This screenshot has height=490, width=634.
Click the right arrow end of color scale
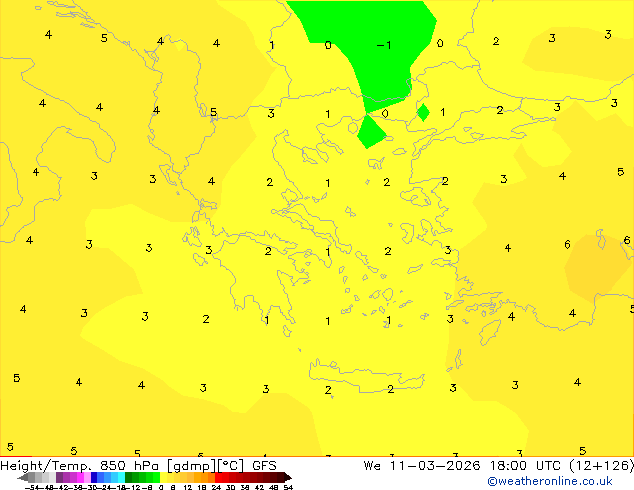[x=288, y=478]
